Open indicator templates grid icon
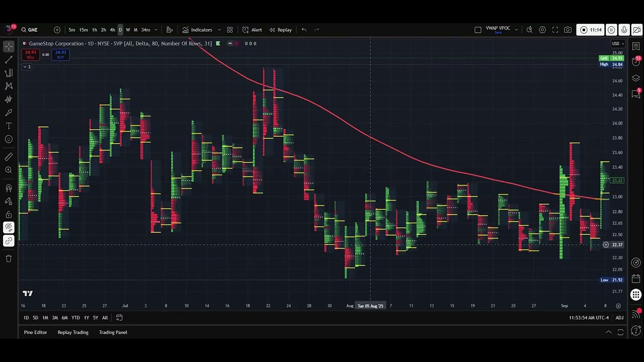 [230, 30]
